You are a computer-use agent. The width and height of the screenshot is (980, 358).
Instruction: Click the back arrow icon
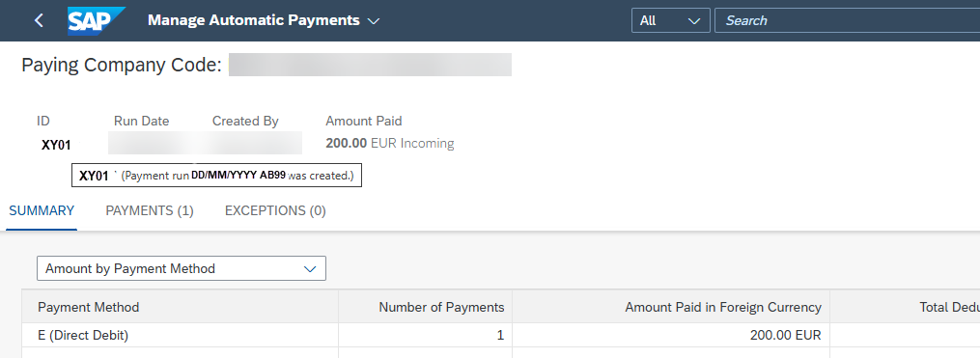39,20
